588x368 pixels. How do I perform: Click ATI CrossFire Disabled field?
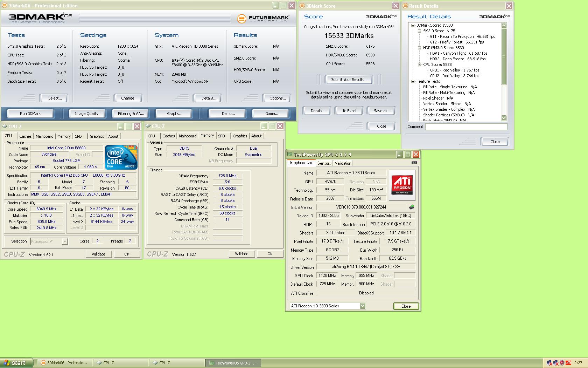point(366,293)
